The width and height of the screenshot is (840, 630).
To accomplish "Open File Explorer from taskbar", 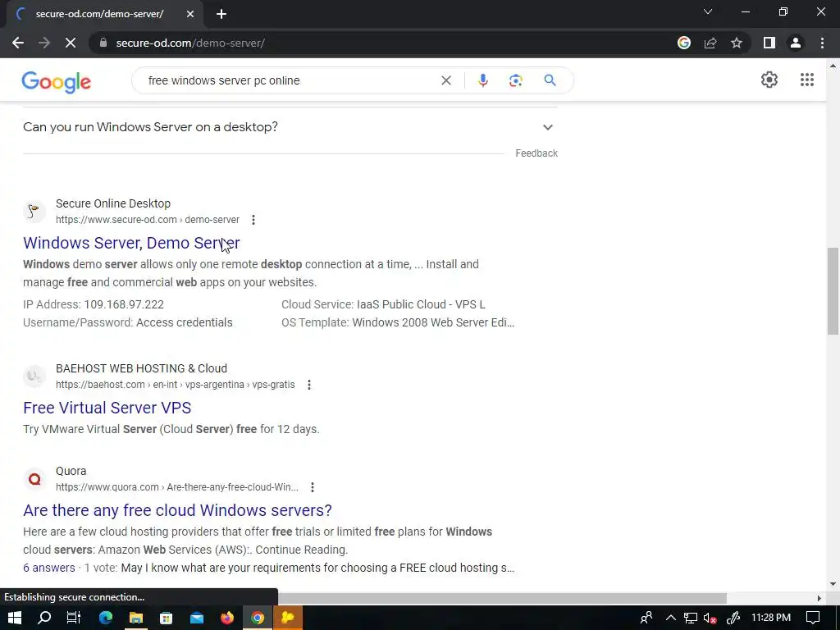I will 136,618.
